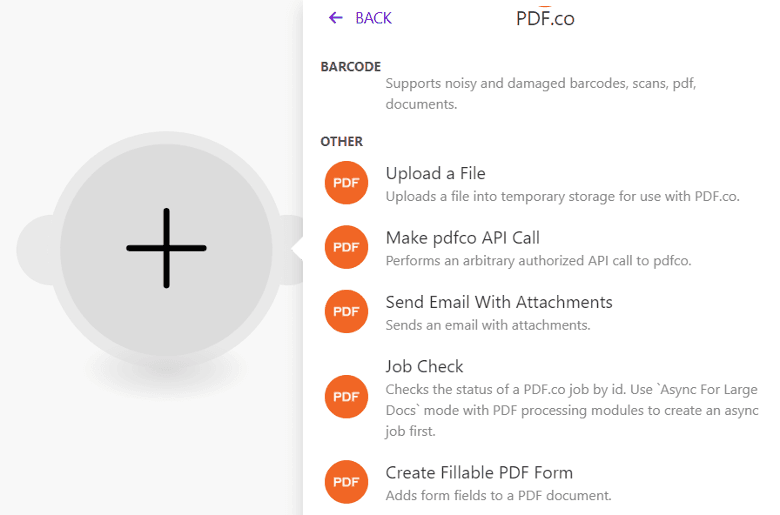The image size is (780, 515).
Task: Click 'Uploads a file into temporary storage' description
Action: pyautogui.click(x=562, y=196)
